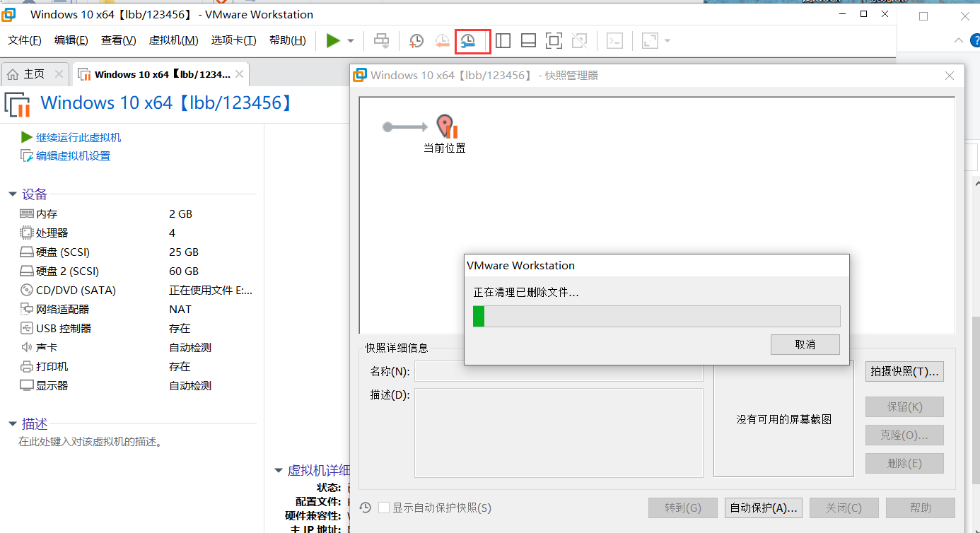Click the Home tab house icon
The height and width of the screenshot is (533, 980).
click(13, 74)
